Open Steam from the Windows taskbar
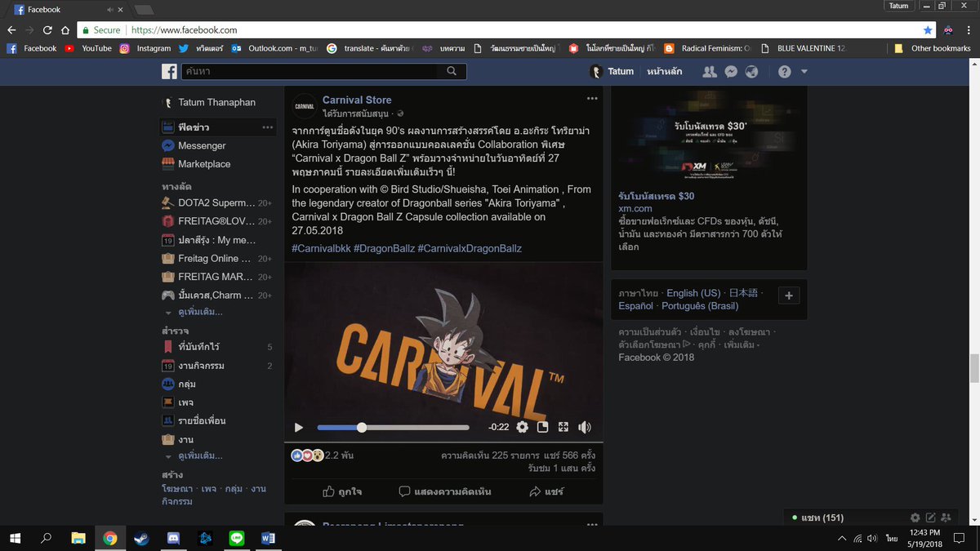Viewport: 980px width, 551px height. [x=141, y=538]
